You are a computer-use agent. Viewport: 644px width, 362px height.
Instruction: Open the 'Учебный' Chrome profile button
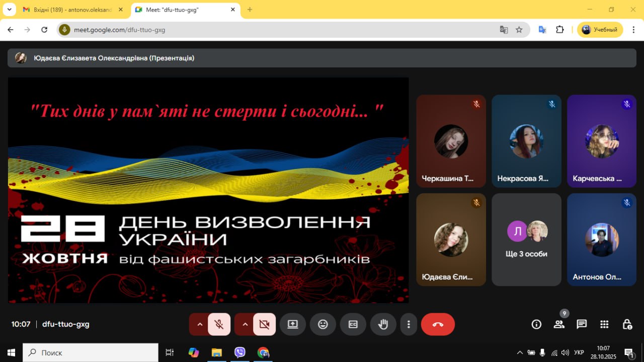(600, 30)
